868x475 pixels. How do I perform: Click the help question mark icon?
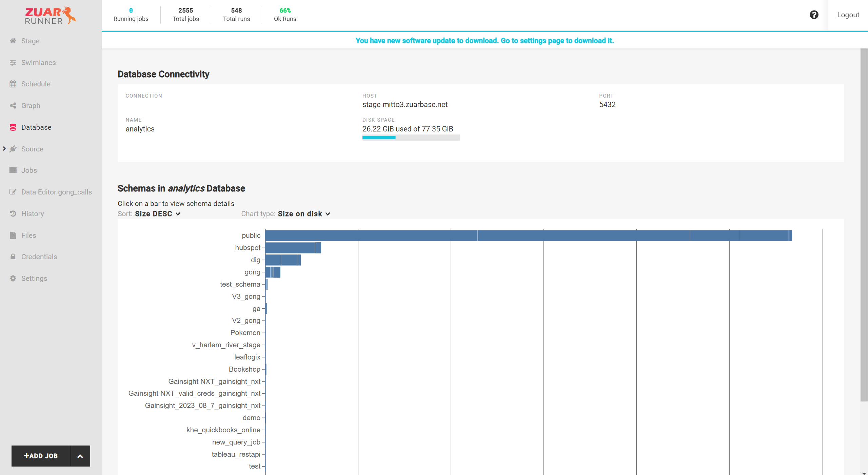814,15
